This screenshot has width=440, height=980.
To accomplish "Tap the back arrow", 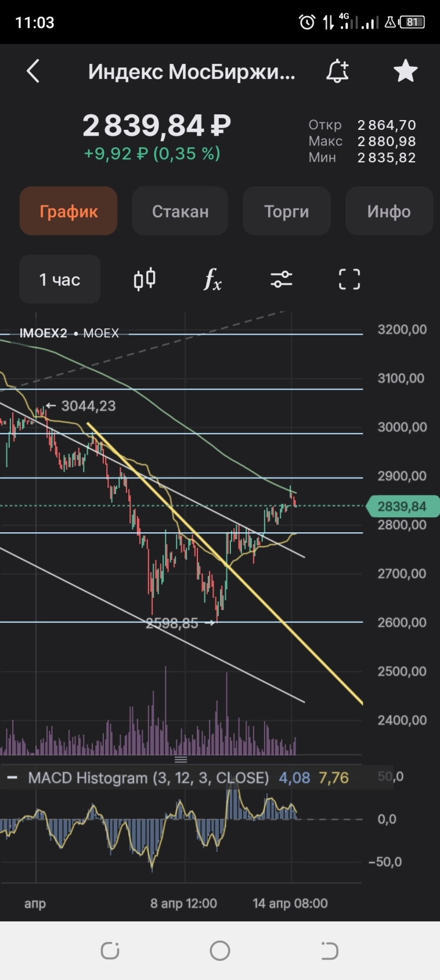I will [33, 71].
